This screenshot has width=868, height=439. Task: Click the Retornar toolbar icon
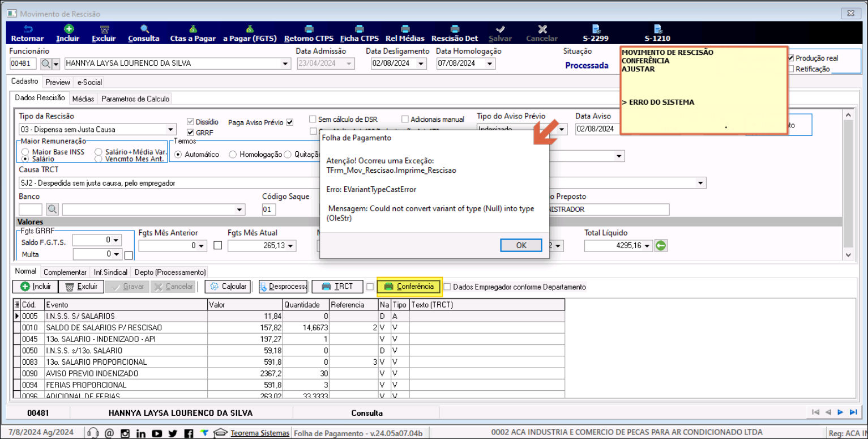click(27, 29)
